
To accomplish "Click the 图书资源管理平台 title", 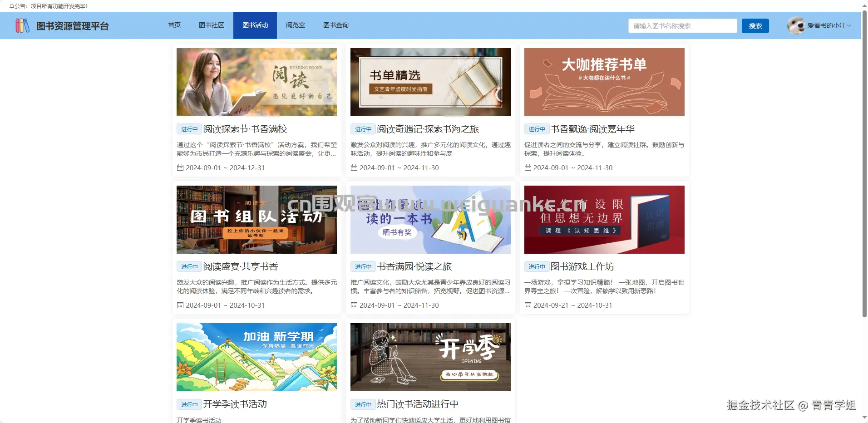I will pyautogui.click(x=73, y=26).
